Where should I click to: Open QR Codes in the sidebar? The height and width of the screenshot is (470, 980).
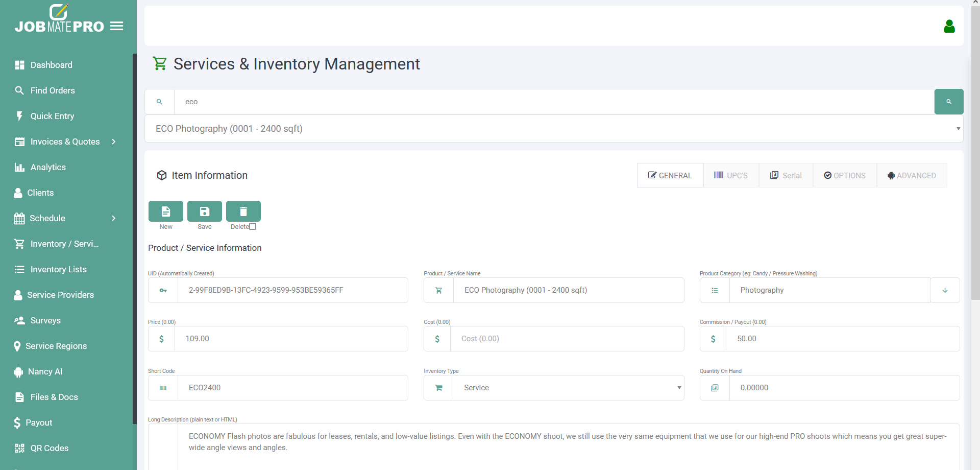49,448
